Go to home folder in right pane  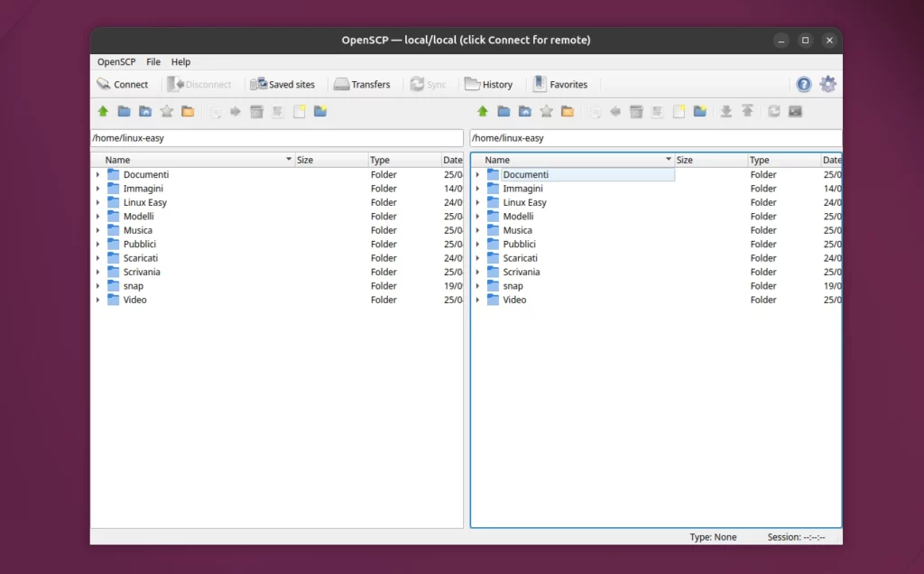(524, 111)
